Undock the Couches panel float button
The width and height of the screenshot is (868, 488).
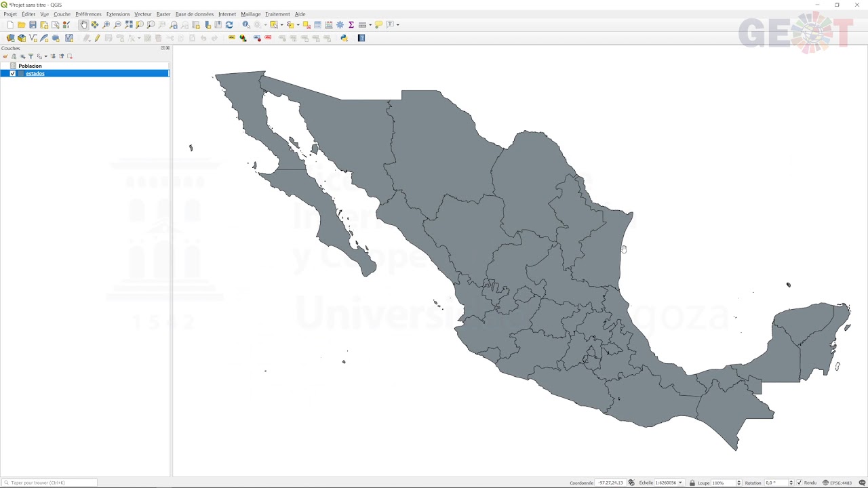pos(163,48)
